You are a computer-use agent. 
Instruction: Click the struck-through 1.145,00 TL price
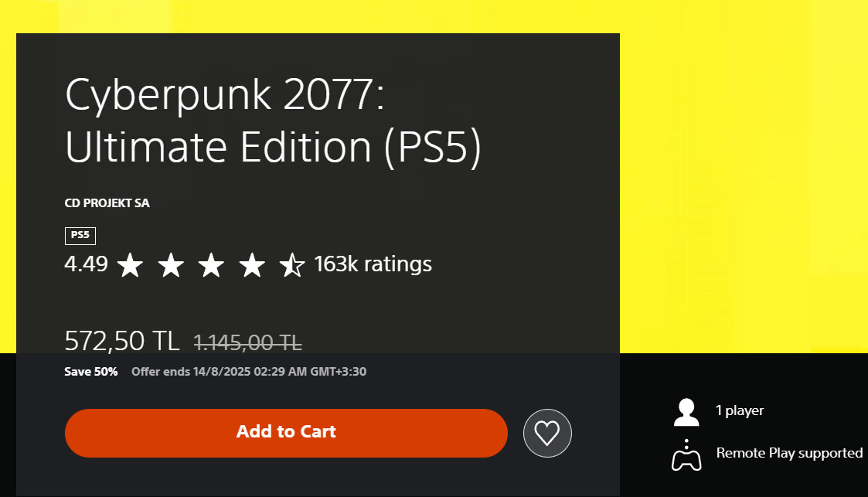pyautogui.click(x=247, y=342)
